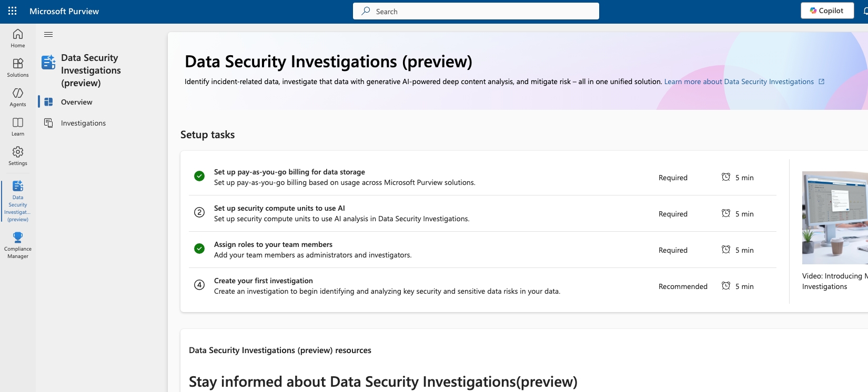Click Video: Introducing caption text
This screenshot has width=868, height=392.
(x=835, y=281)
